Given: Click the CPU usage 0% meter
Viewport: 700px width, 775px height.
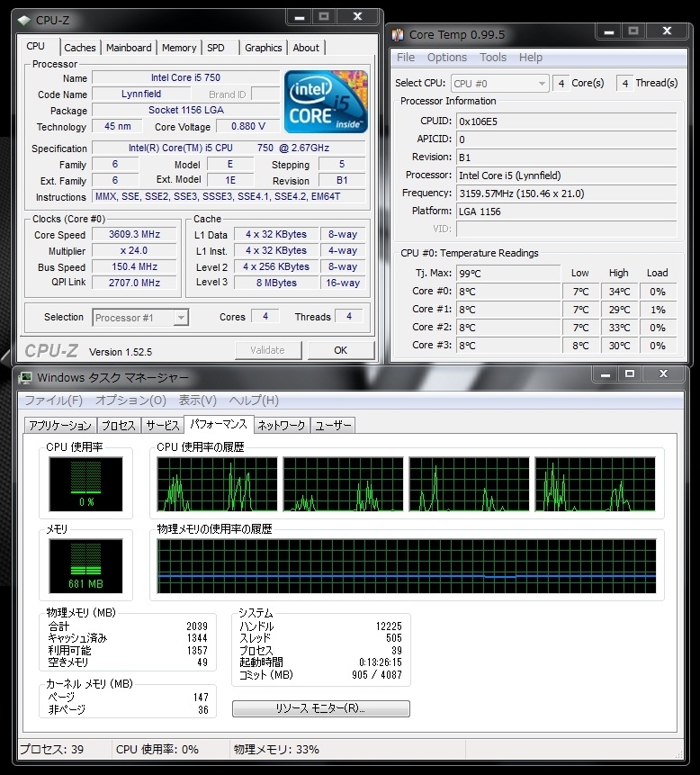Looking at the screenshot, I should point(85,484).
